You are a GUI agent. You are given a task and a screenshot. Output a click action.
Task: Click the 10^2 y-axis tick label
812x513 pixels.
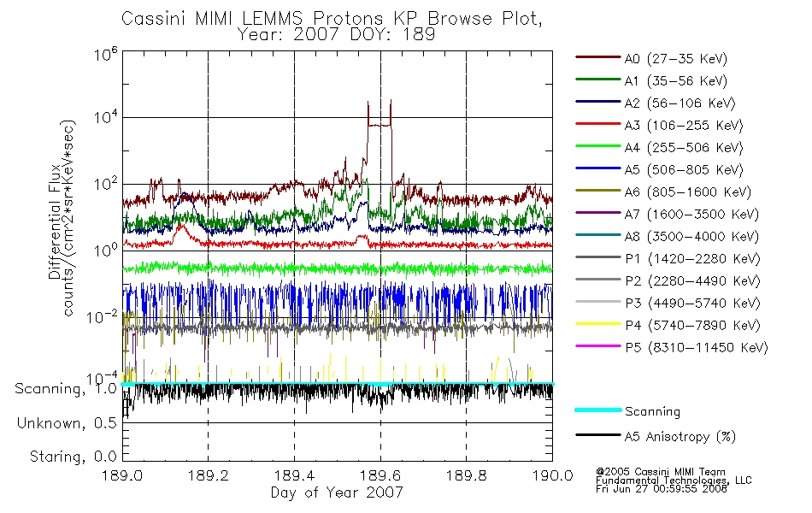tap(106, 185)
